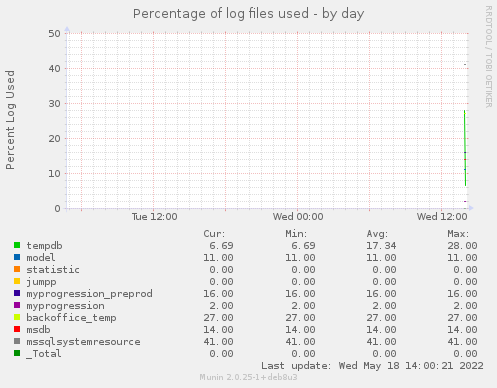
Task: Click mssqlsystemresource max value 41.00
Action: [x=462, y=342]
